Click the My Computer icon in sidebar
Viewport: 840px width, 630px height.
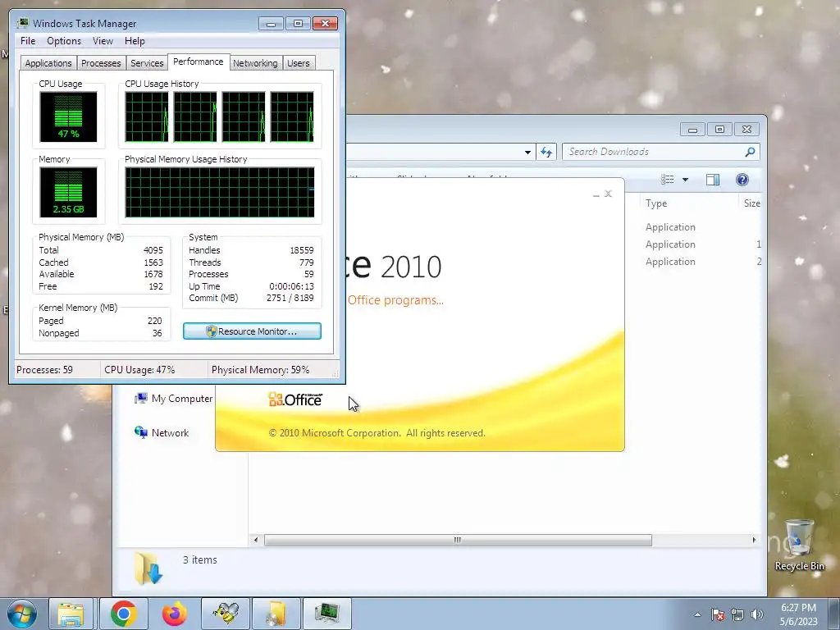tap(141, 399)
